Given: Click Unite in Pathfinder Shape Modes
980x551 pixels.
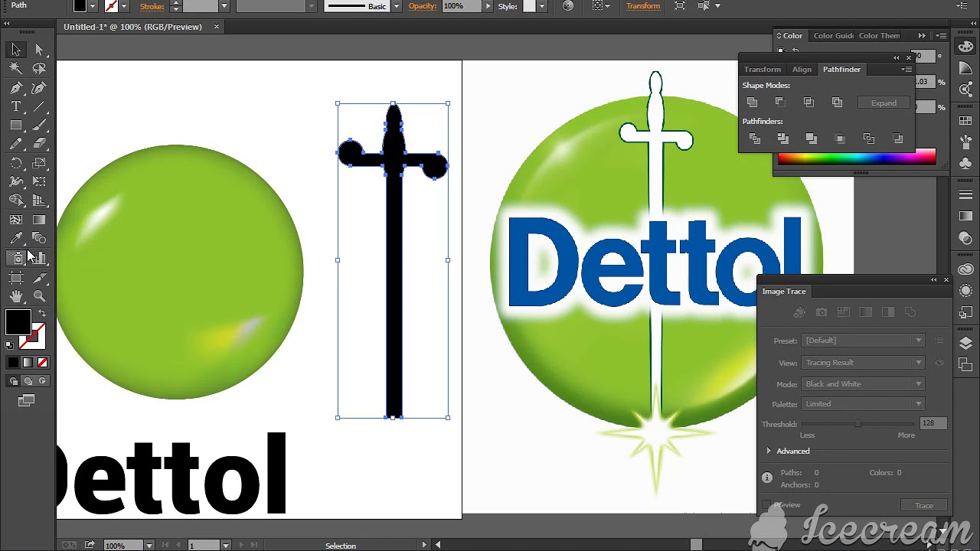Looking at the screenshot, I should coord(752,103).
